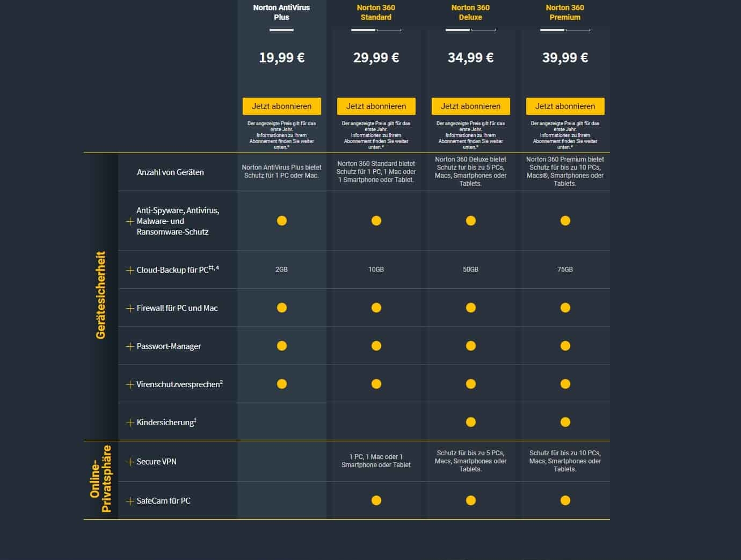The image size is (741, 560).
Task: Click the Kindersicherung dot under 360 Premium
Action: 565,422
